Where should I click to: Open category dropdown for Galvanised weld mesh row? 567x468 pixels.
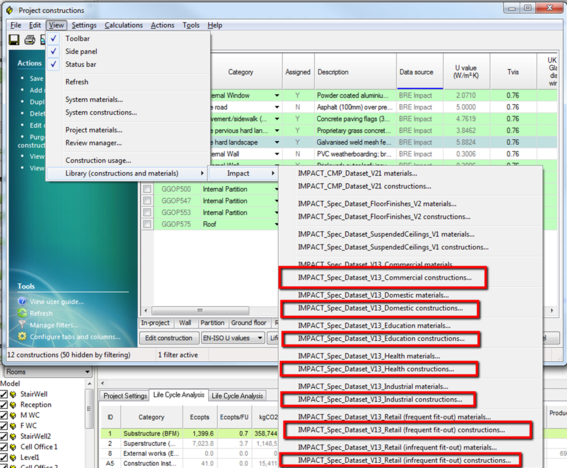click(x=277, y=142)
